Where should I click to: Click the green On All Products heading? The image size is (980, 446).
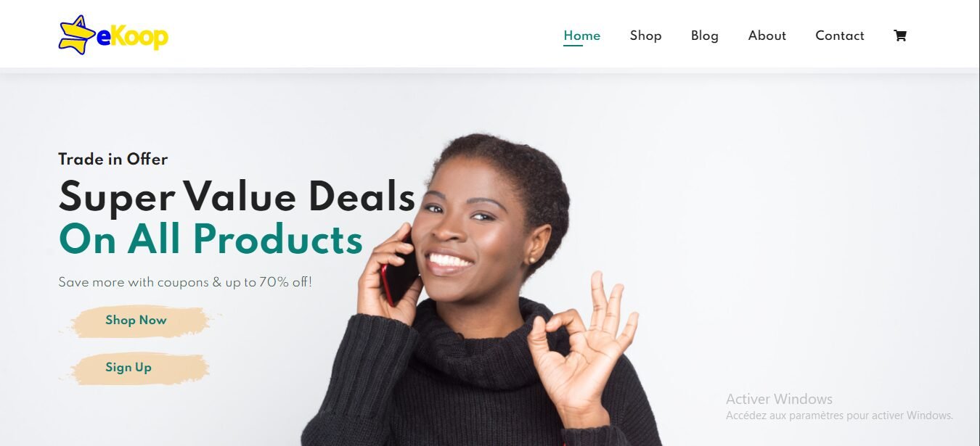pos(211,239)
